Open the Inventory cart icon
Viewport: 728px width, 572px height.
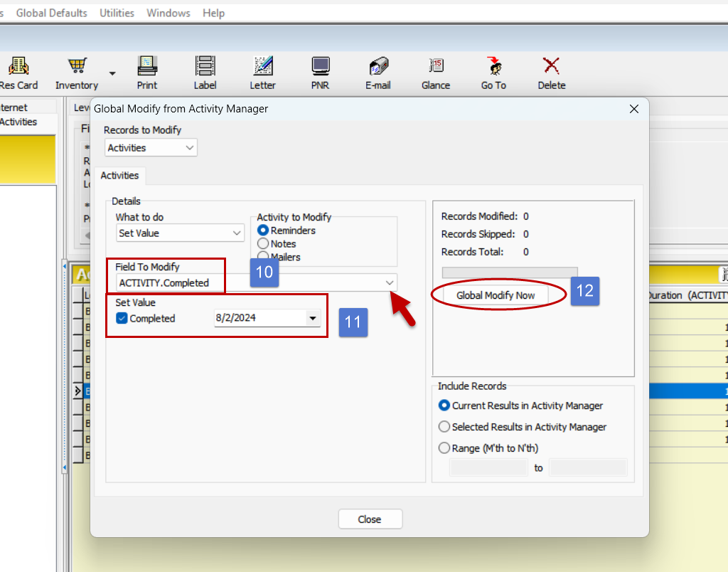click(x=77, y=67)
